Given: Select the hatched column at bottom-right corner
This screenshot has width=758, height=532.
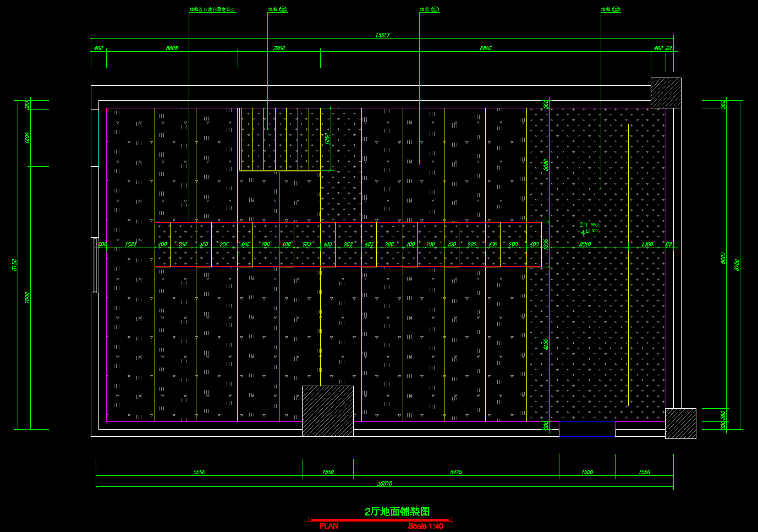Looking at the screenshot, I should [x=680, y=423].
